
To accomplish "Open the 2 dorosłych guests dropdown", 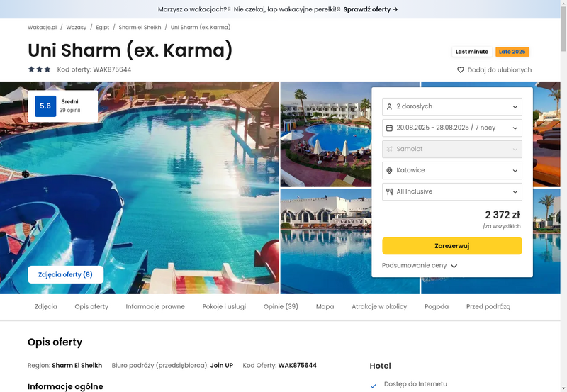I will 452,106.
